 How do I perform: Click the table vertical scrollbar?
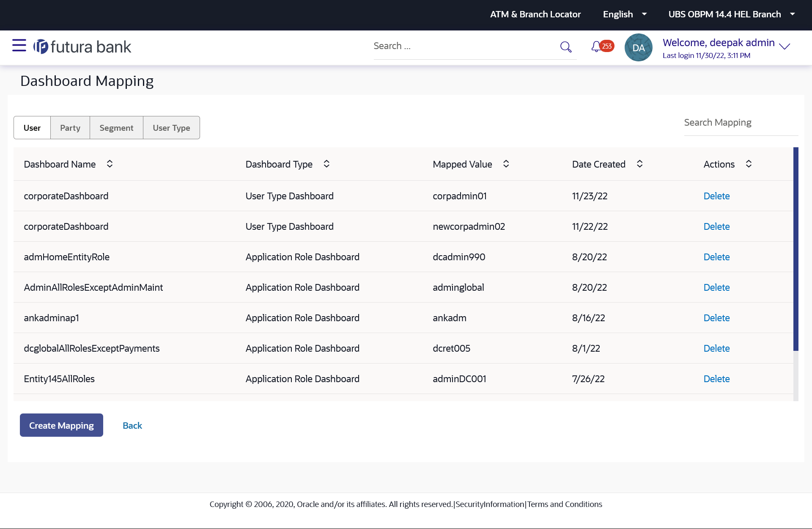(796, 249)
